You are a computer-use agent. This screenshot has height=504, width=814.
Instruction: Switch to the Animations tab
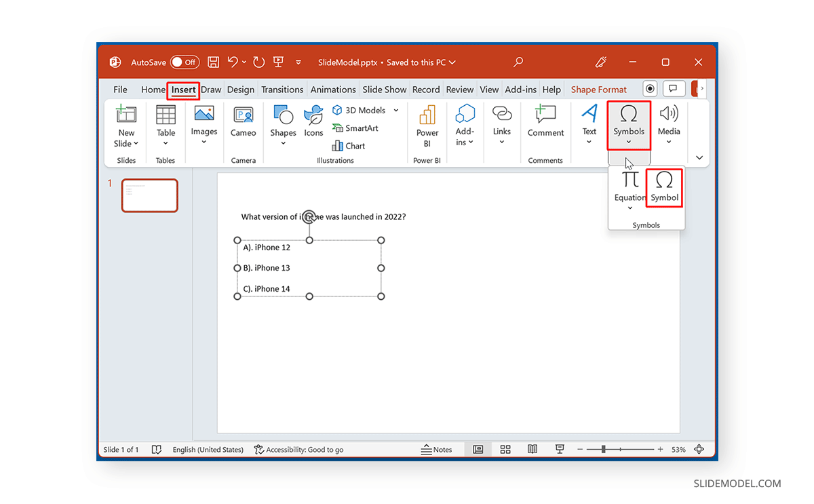[x=333, y=89]
